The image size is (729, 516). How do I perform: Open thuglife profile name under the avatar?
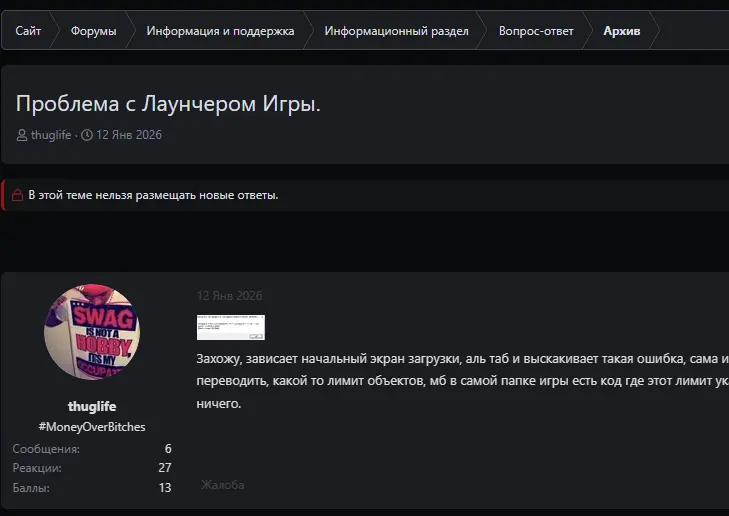point(92,406)
